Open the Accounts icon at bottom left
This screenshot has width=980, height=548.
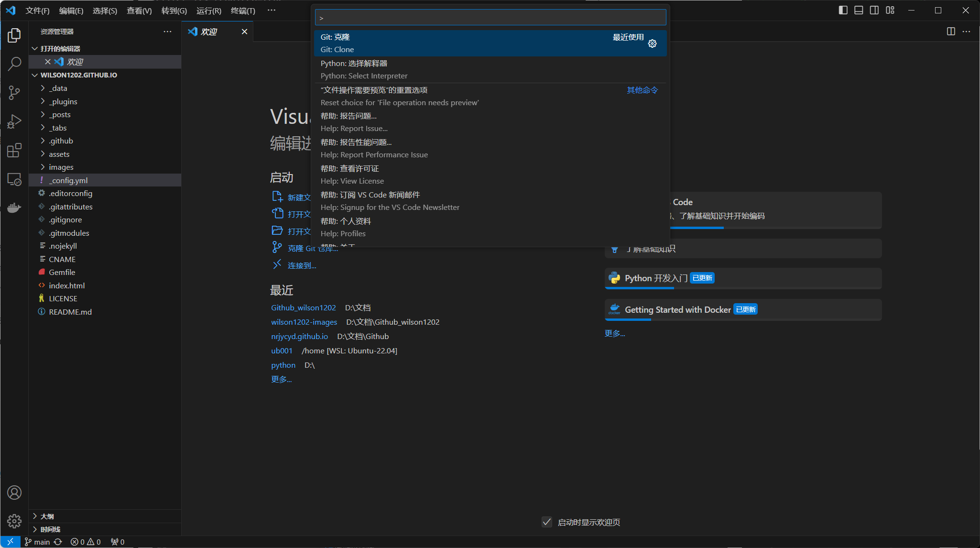[x=14, y=493]
